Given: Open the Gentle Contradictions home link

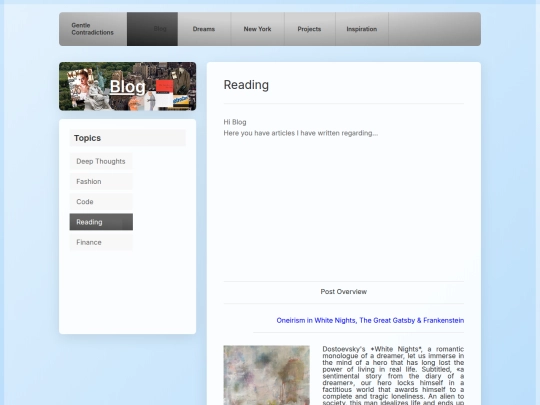Looking at the screenshot, I should [x=92, y=29].
